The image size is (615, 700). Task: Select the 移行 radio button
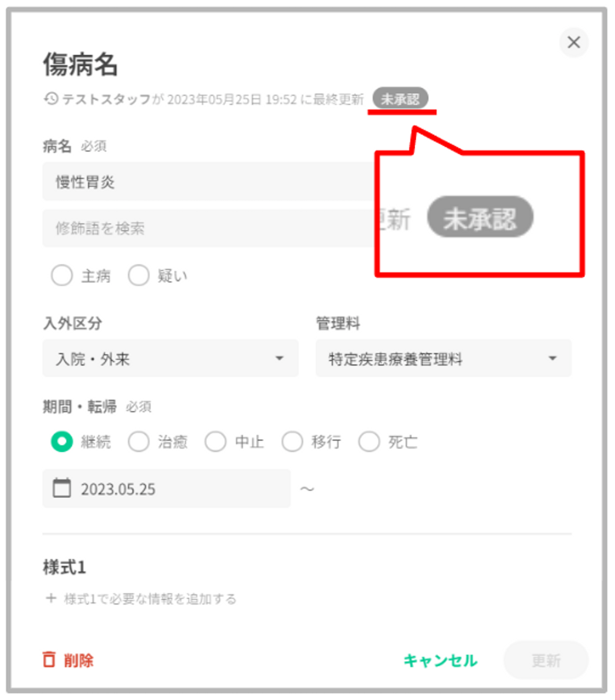click(292, 442)
